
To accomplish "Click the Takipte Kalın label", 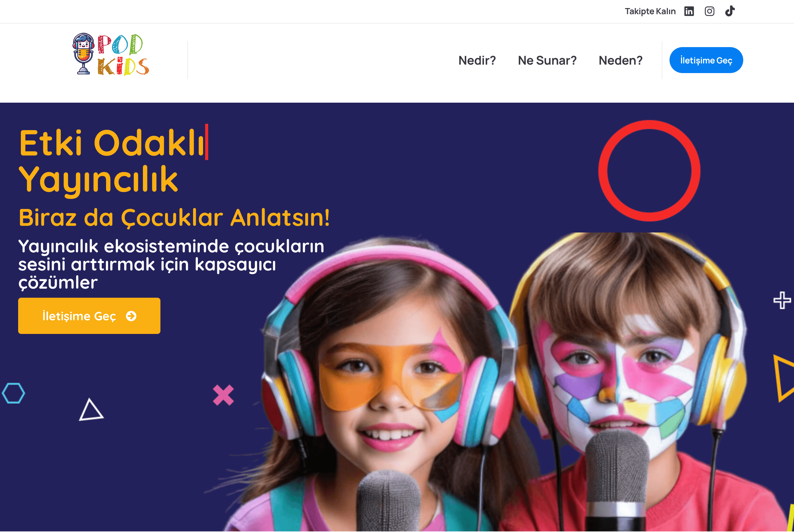I will pyautogui.click(x=650, y=11).
